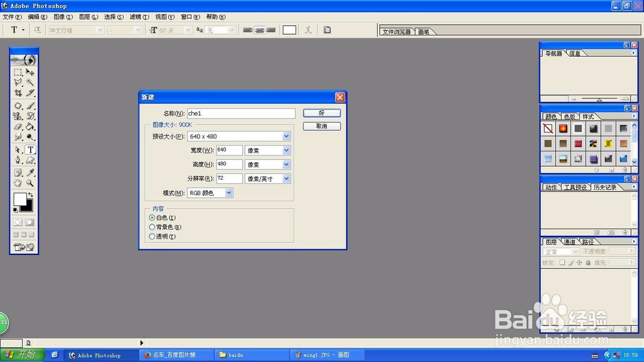Select the Zoom magnifier tool
Screen dimensions: 644x362
[30, 184]
